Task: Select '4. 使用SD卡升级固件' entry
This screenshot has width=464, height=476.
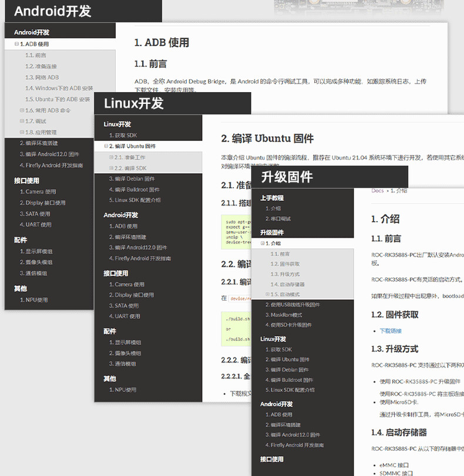Action: pyautogui.click(x=291, y=325)
